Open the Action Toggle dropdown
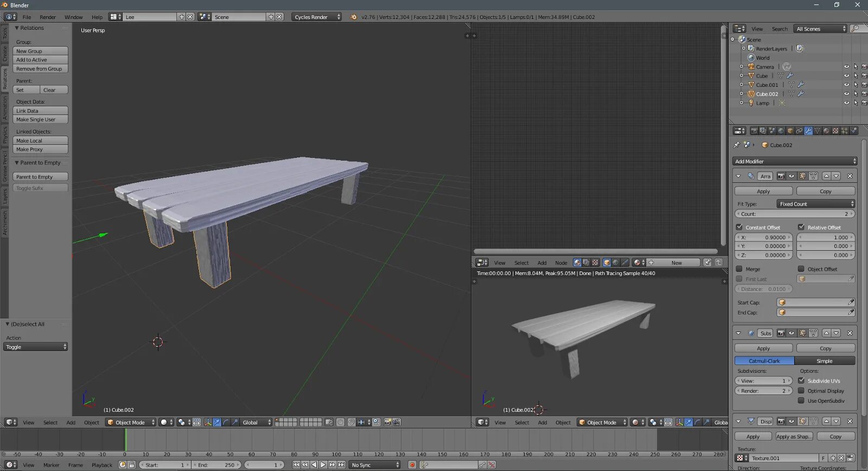The image size is (868, 471). (x=35, y=347)
